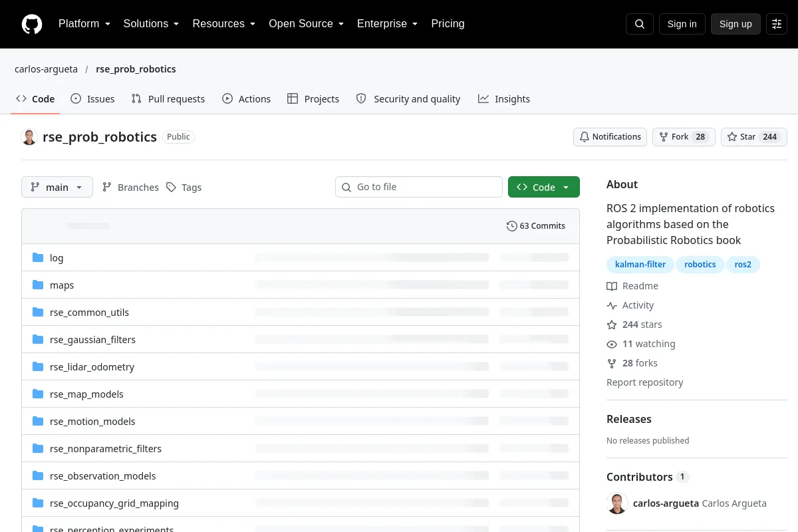Image resolution: width=798 pixels, height=532 pixels.
Task: Open the Projects tab
Action: click(313, 99)
